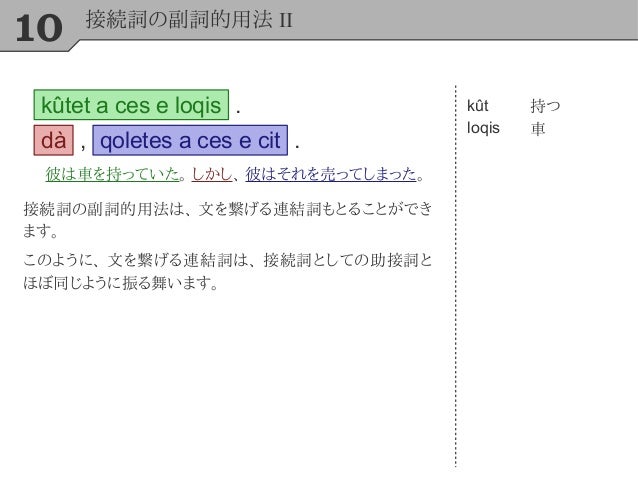
Task: Click the translation 車 in the vocabulary list
Action: coord(537,129)
